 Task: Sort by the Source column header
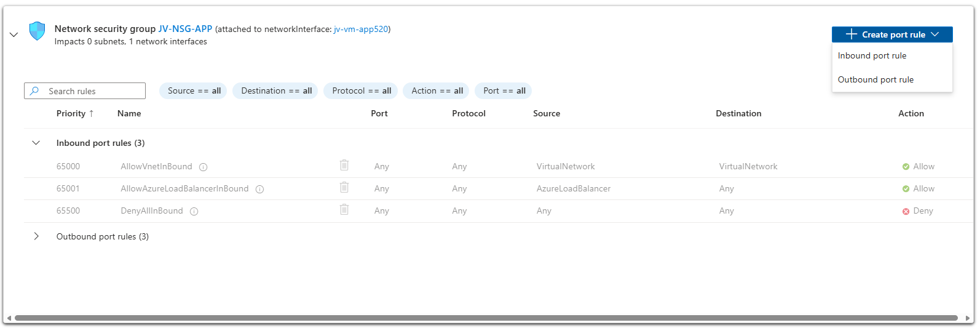(547, 113)
